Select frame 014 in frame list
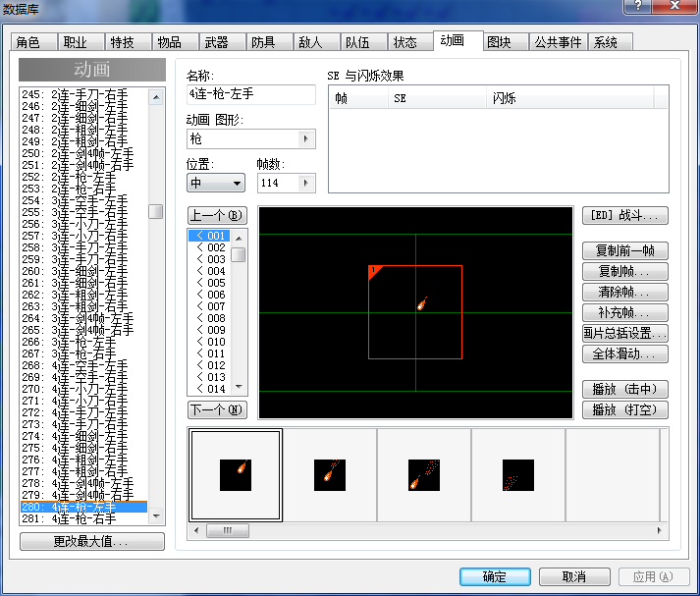 209,389
